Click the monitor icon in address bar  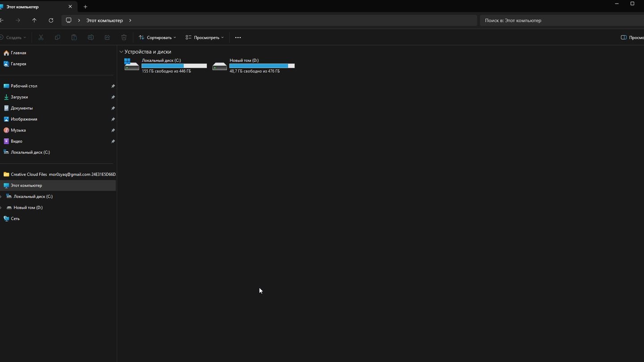68,21
